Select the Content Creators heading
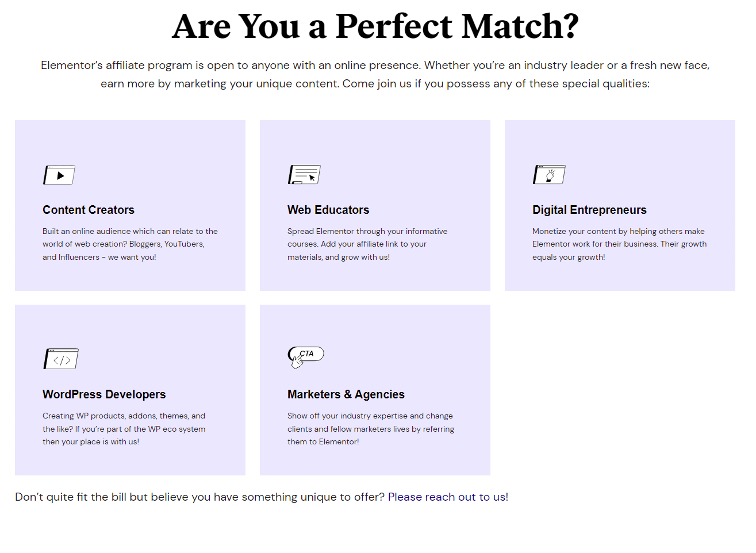Viewport: 756px width, 553px height. pyautogui.click(x=89, y=210)
